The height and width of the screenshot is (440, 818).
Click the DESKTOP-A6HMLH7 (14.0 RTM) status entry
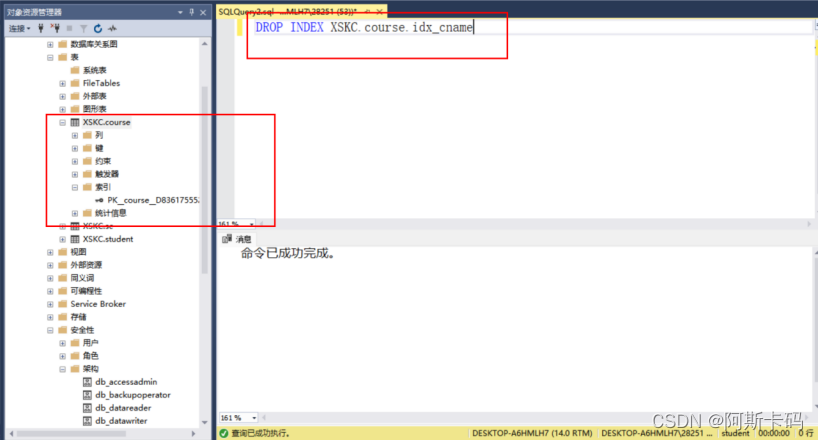tap(532, 433)
